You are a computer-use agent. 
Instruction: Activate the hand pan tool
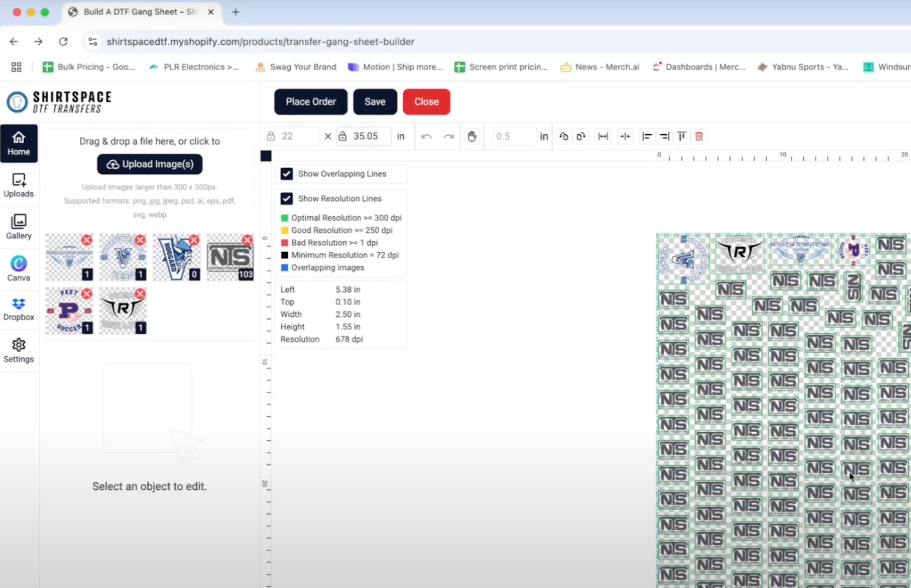(472, 136)
